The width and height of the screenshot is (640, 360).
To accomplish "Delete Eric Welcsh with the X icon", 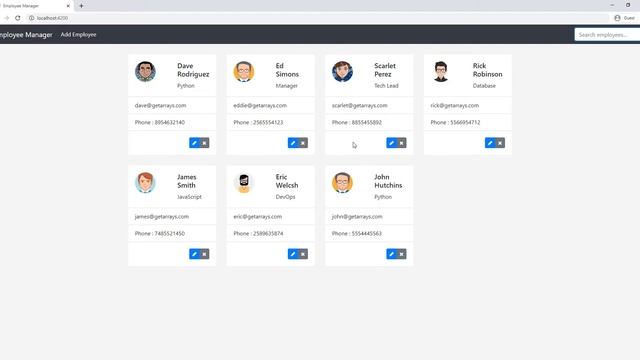I will pos(303,254).
